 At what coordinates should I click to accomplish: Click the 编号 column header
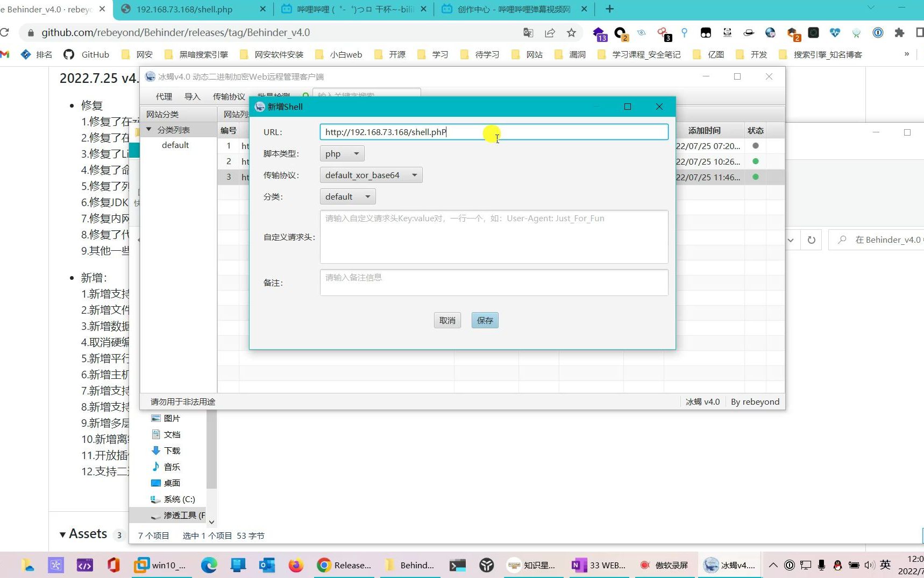click(229, 130)
